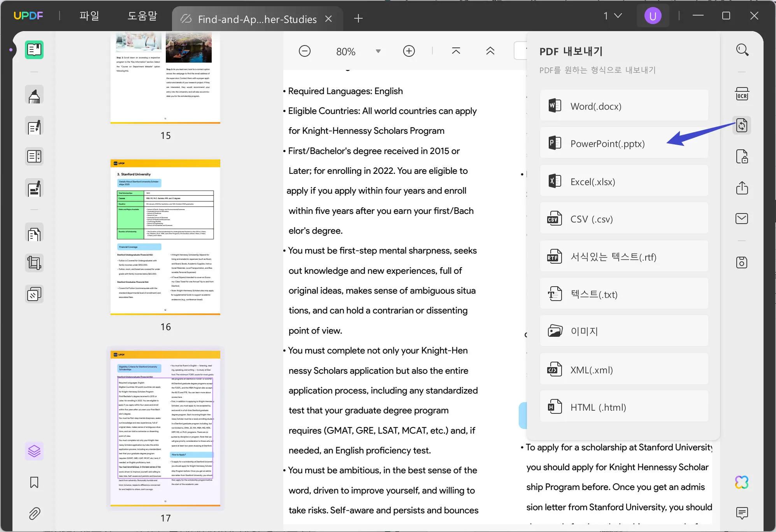Select page 16 thumbnail

[x=165, y=237]
